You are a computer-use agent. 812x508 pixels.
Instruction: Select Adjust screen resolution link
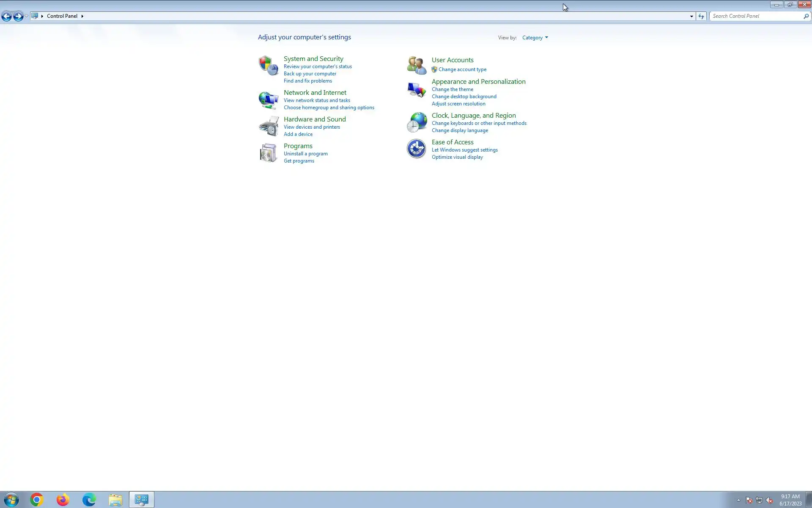click(x=458, y=104)
